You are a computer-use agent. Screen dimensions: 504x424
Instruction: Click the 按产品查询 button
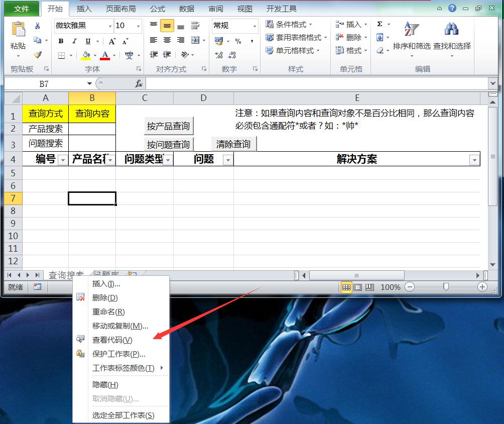(x=168, y=126)
